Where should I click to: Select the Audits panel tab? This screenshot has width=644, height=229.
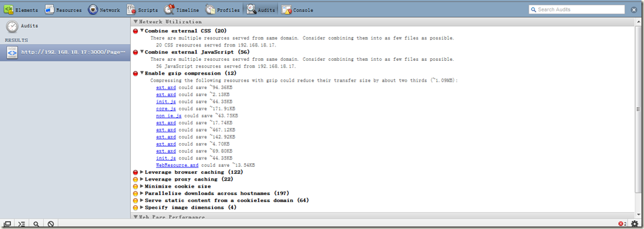261,10
